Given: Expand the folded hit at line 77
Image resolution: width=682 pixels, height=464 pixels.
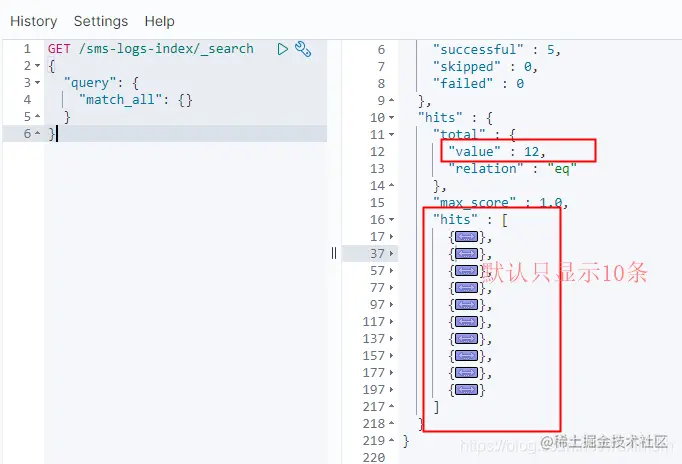Looking at the screenshot, I should (x=391, y=287).
